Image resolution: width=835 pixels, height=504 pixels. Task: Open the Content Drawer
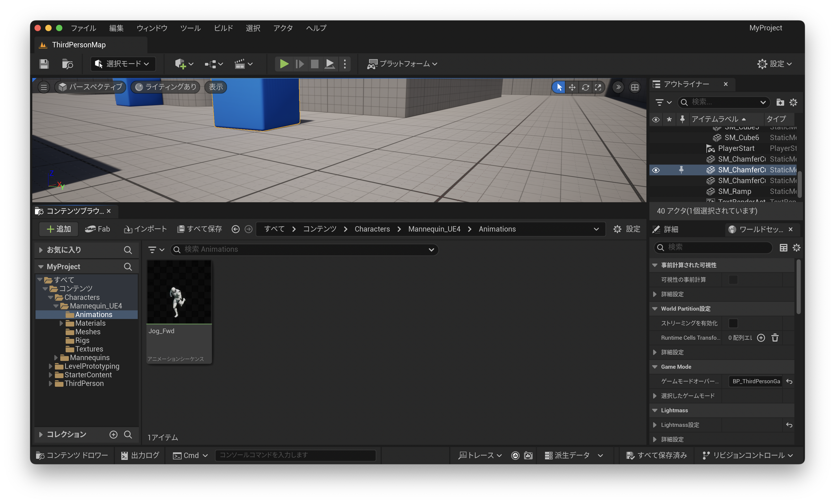click(72, 456)
